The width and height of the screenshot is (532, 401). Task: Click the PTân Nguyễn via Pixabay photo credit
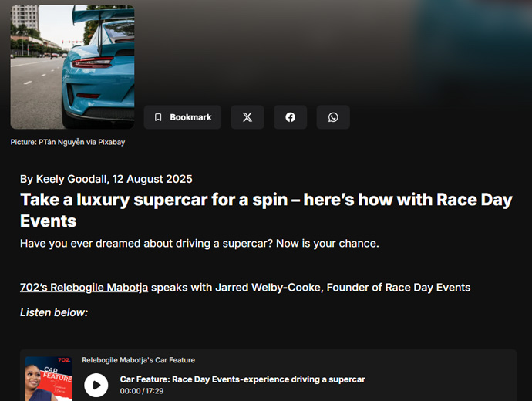click(68, 142)
